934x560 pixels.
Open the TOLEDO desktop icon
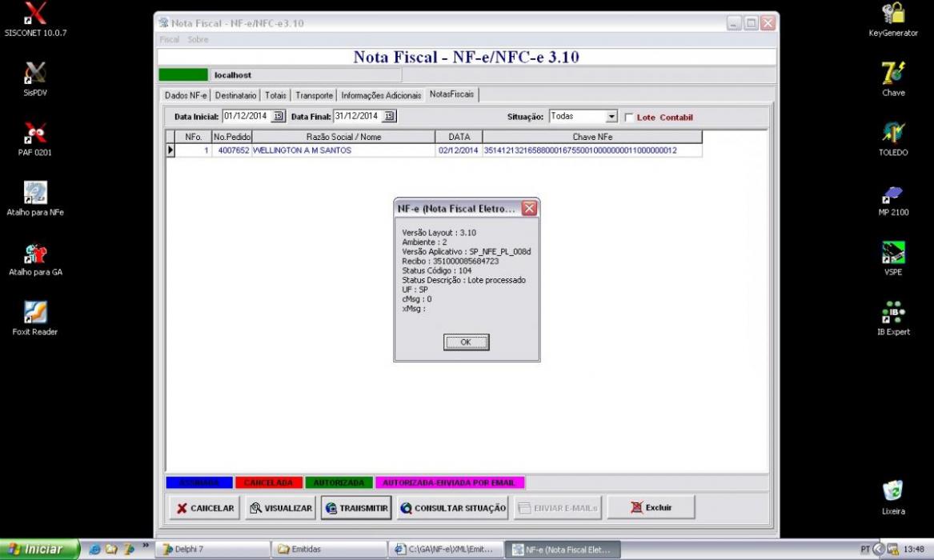(x=893, y=138)
